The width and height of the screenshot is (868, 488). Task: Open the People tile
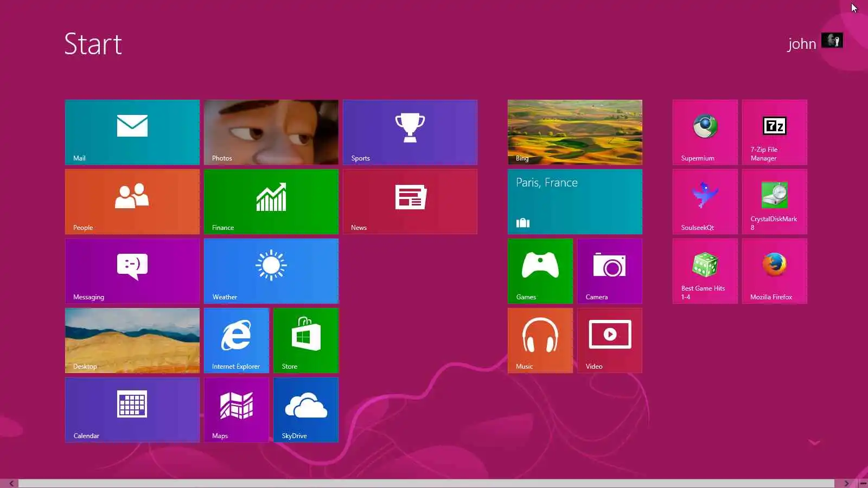[x=132, y=202]
